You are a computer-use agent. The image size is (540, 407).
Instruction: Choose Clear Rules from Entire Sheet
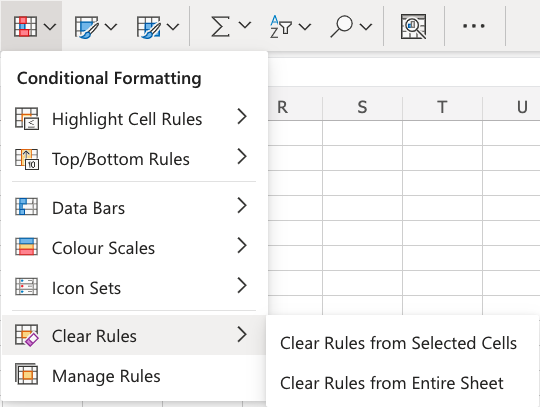392,383
